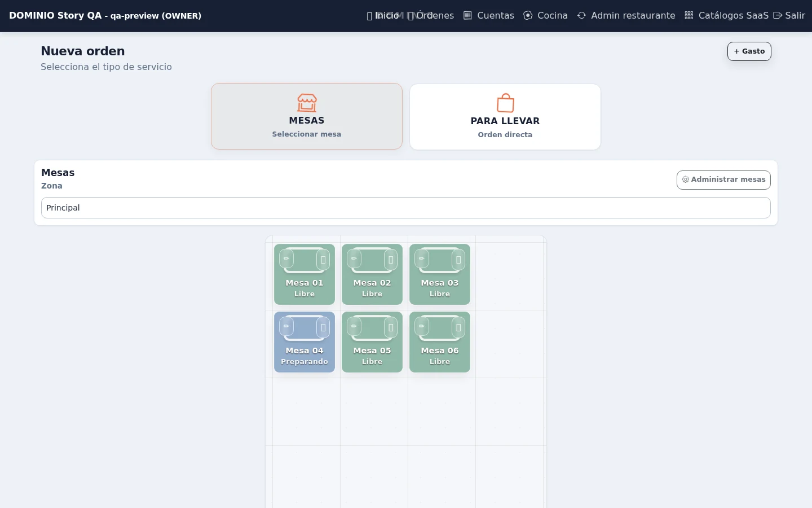This screenshot has width=812, height=508.
Task: Select the Mesa 04 Preparando table card
Action: pyautogui.click(x=304, y=342)
